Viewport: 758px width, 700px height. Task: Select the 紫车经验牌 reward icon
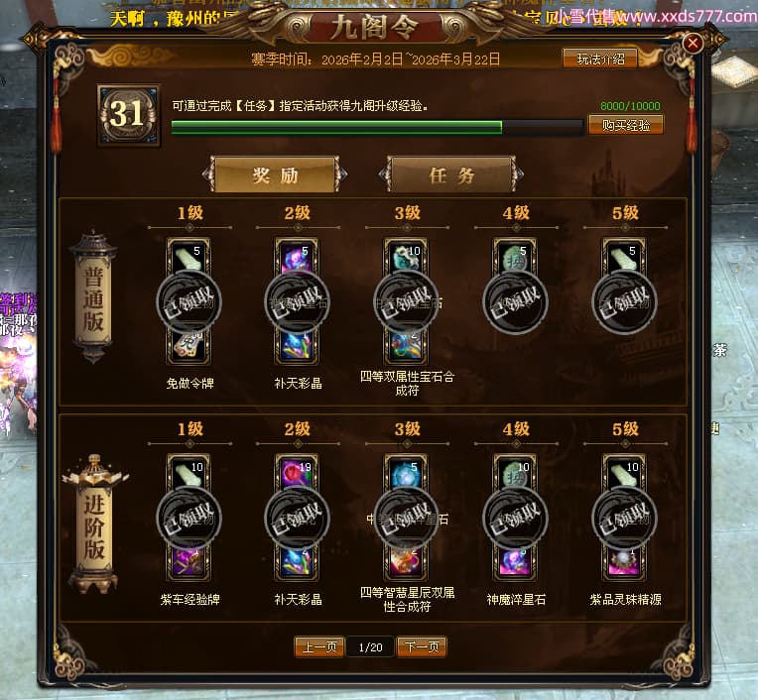point(189,562)
